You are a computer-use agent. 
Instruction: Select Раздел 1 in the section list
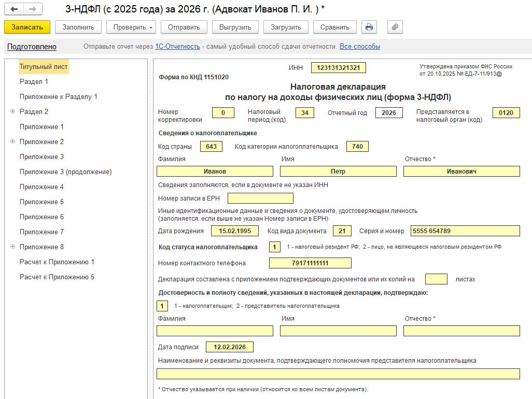34,81
